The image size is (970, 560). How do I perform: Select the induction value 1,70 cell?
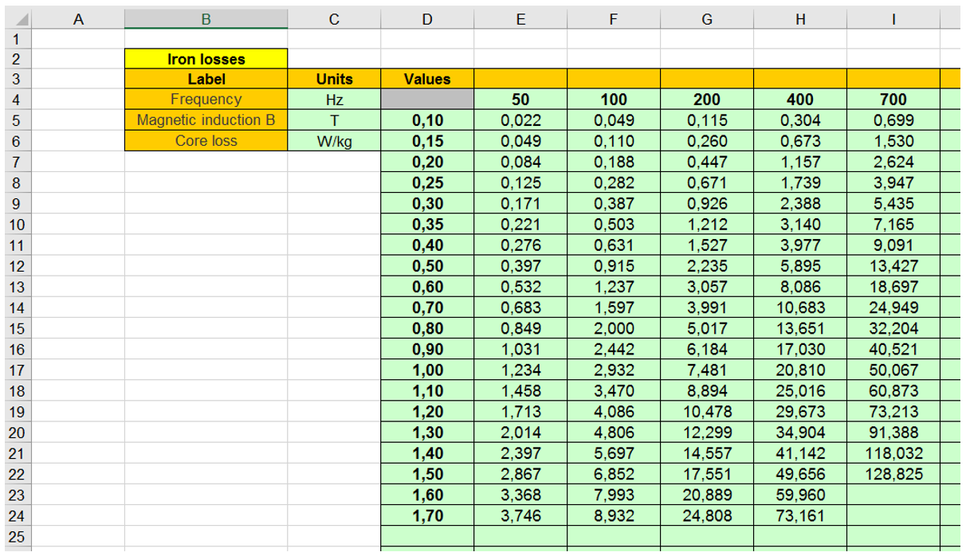coord(427,515)
